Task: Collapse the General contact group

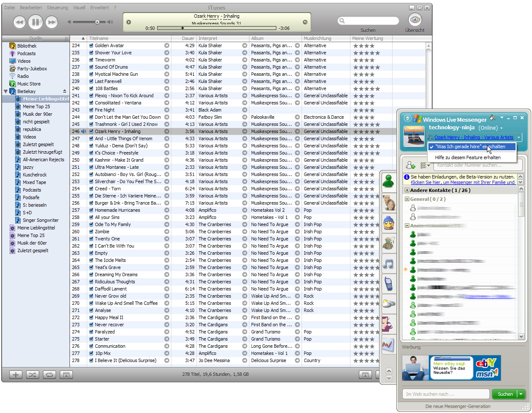Action: click(407, 199)
